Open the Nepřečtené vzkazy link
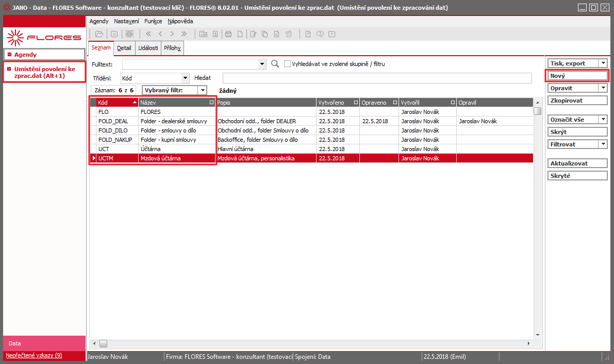Screen dimensions: 614x364 [x=34, y=355]
